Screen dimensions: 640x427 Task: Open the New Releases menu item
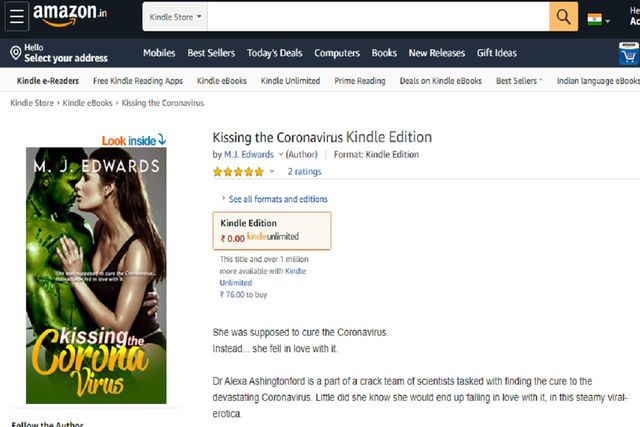[x=437, y=53]
